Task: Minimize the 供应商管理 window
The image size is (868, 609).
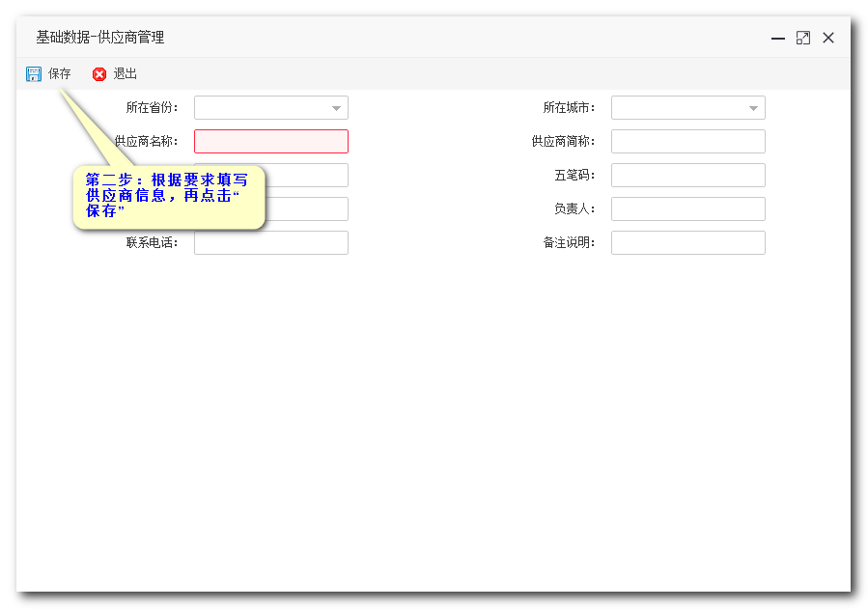Action: pyautogui.click(x=778, y=39)
